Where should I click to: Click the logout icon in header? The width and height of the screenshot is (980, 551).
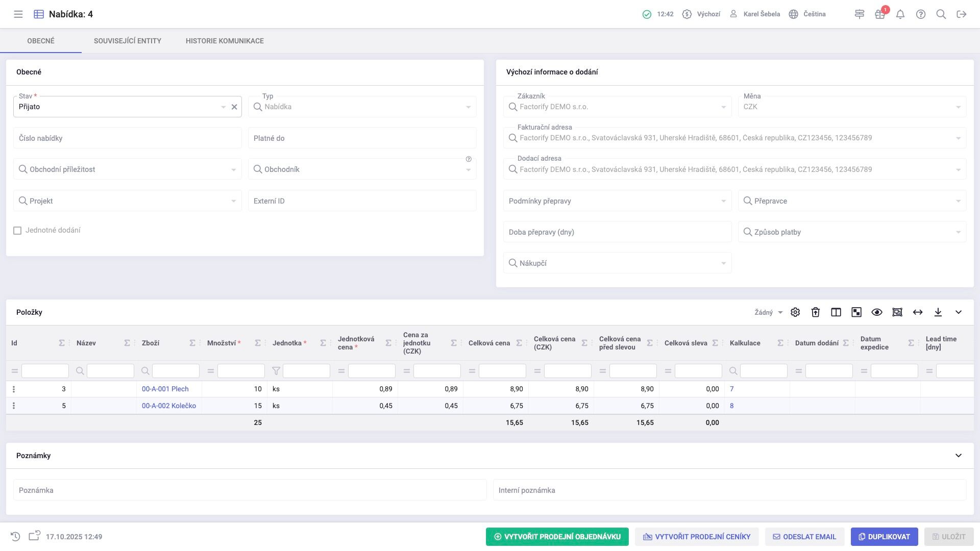pyautogui.click(x=962, y=14)
